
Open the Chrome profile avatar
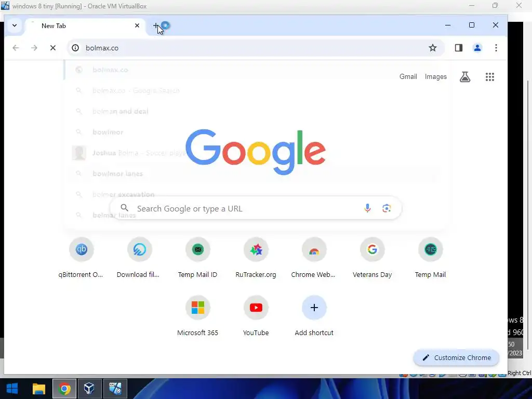[477, 48]
